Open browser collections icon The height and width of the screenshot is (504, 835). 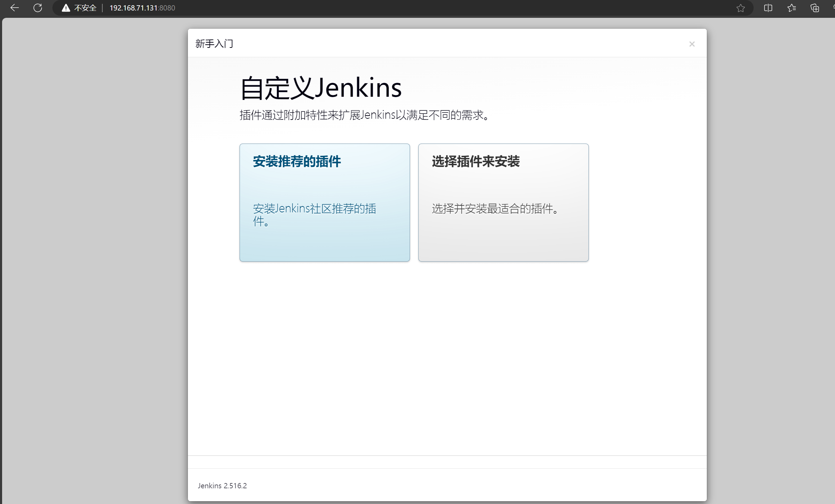click(815, 8)
